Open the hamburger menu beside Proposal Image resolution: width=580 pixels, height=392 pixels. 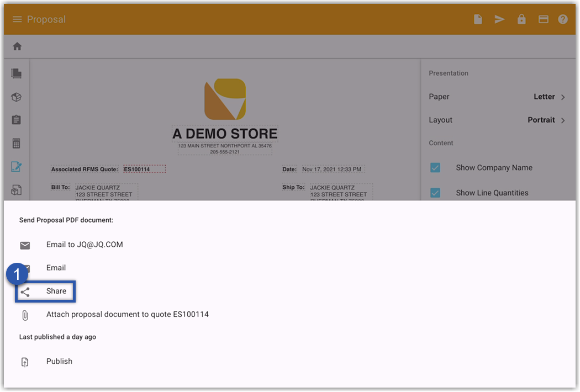coord(17,19)
